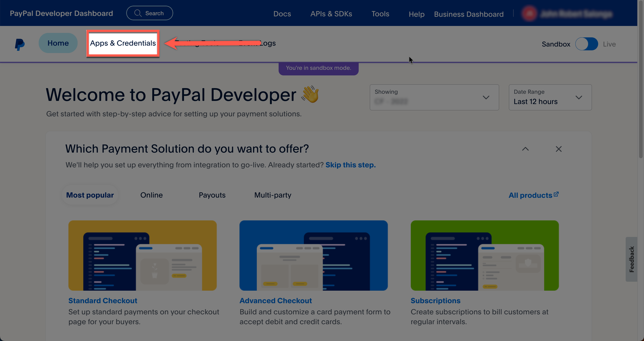Go to Business Dashboard

[x=468, y=14]
